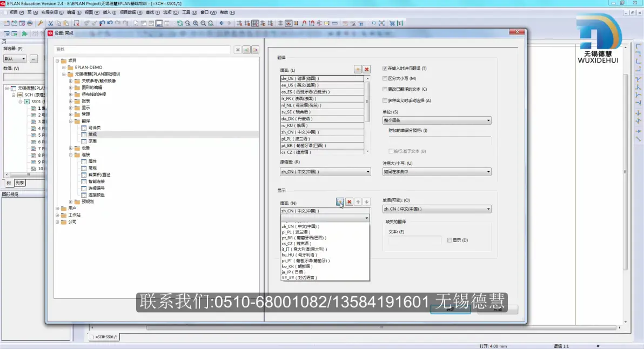Image resolution: width=644 pixels, height=349 pixels.
Task: Click the delete selection icon with red X
Action: click(76, 23)
